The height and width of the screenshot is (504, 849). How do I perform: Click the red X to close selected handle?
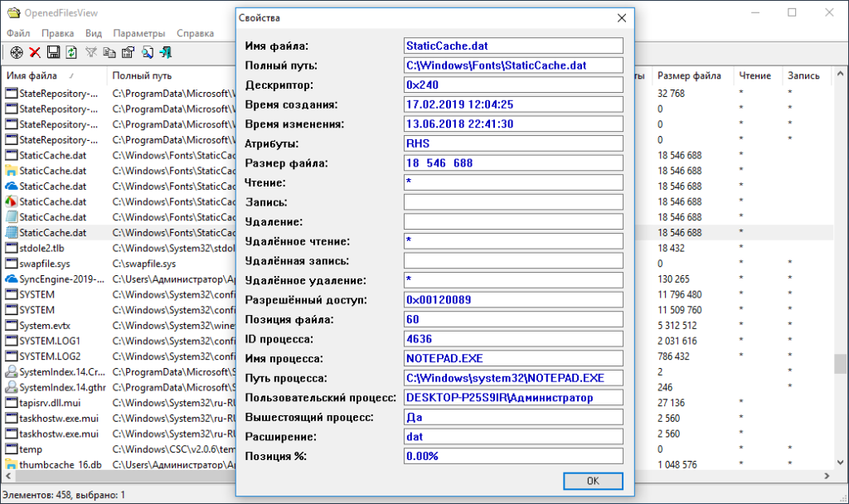tap(34, 51)
